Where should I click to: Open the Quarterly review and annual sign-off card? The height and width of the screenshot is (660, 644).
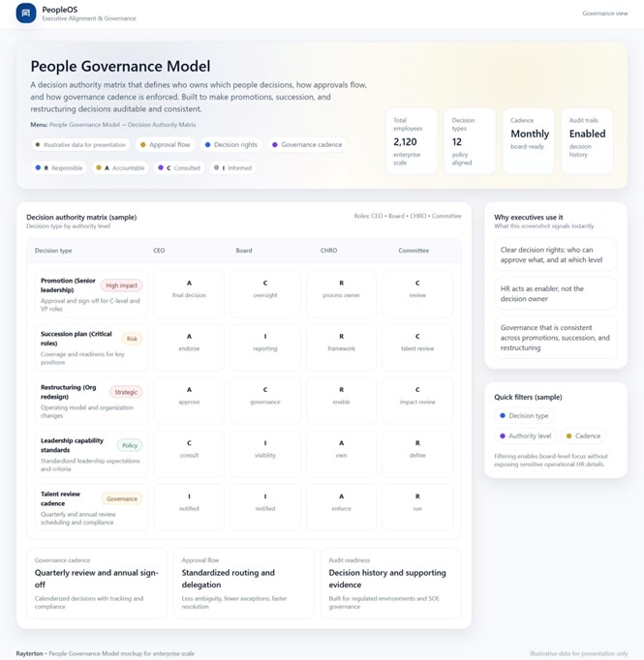(x=97, y=583)
